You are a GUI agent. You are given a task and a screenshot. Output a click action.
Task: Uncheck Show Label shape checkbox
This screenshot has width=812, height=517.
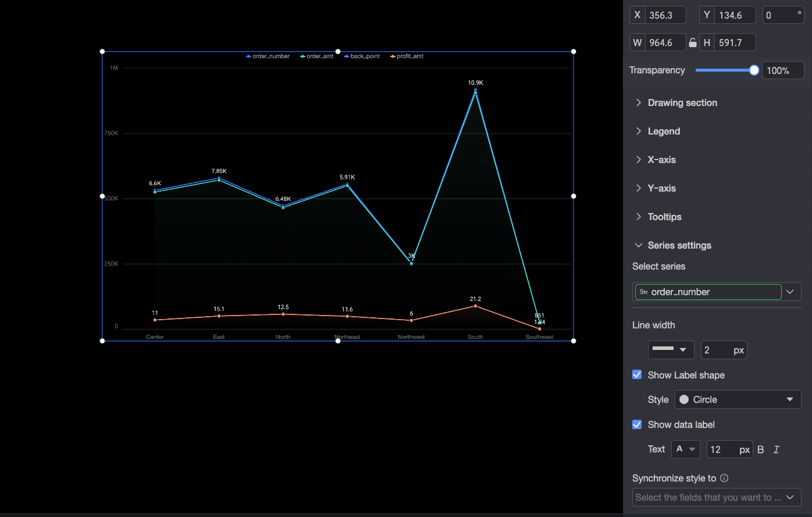(637, 375)
